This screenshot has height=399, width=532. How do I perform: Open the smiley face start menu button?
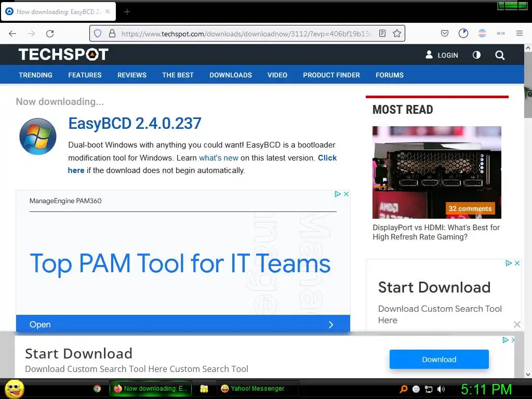point(14,389)
